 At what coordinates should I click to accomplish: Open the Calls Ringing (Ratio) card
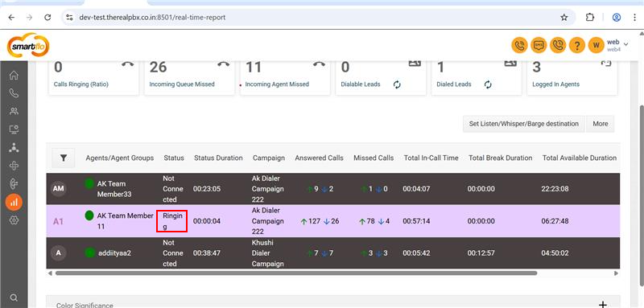point(93,77)
